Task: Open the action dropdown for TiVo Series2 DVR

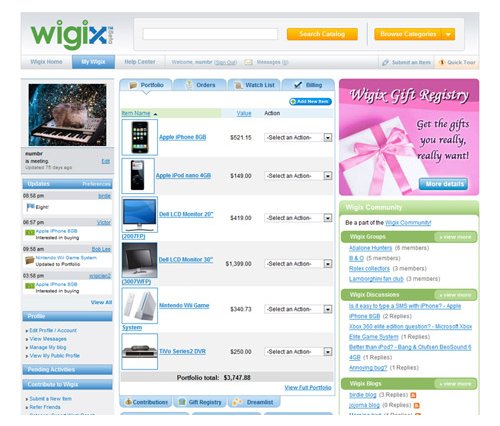Action: point(298,352)
